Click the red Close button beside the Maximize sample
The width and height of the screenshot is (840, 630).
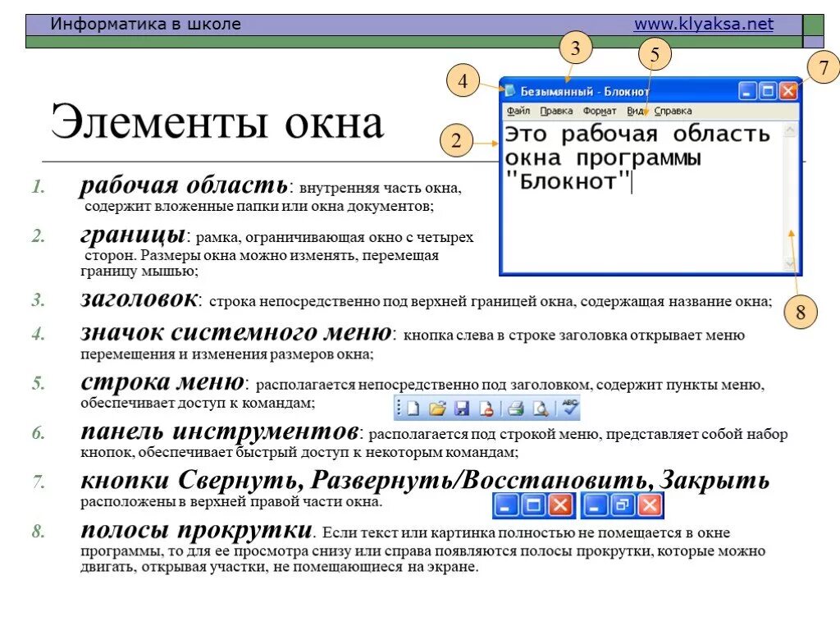pyautogui.click(x=561, y=505)
